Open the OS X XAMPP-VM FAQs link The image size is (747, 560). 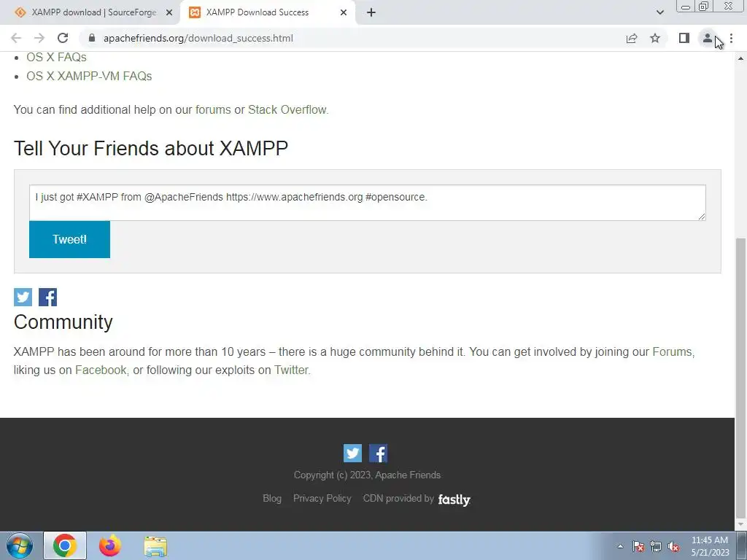tap(89, 76)
